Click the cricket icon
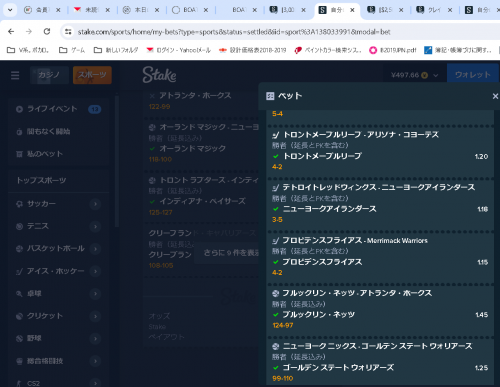This screenshot has height=387, width=500. click(x=19, y=316)
